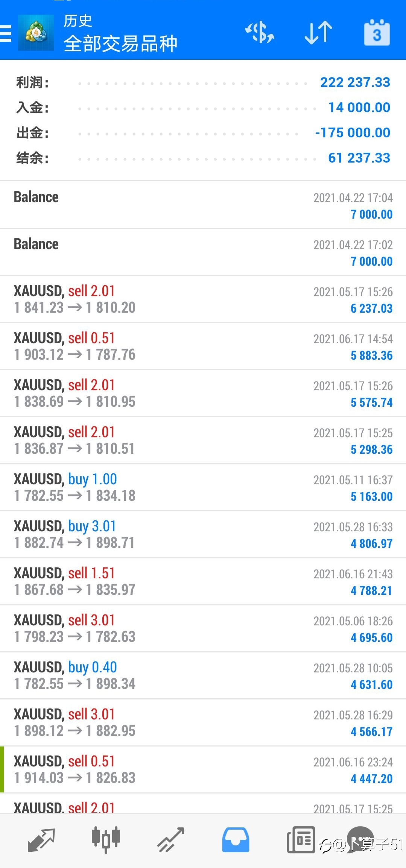Open XAUUSD sell 0.51 trade with profit 5 883.36

[x=203, y=346]
